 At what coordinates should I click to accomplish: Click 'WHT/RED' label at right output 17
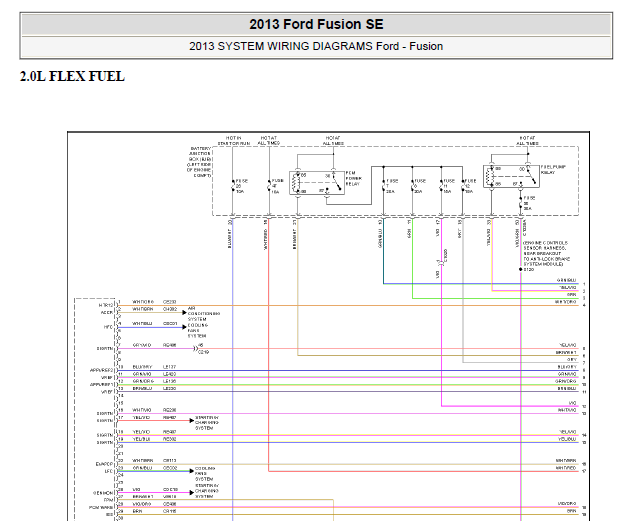pos(566,468)
